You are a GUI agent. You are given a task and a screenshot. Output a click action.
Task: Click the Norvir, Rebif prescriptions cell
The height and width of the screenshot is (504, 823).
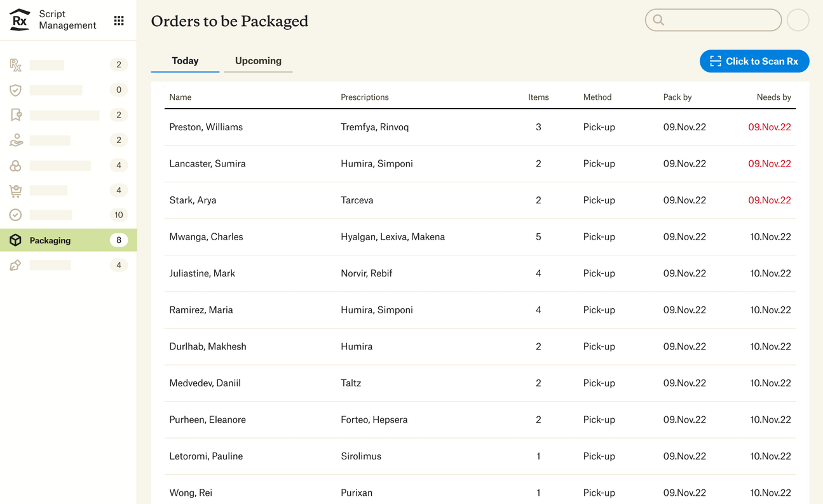point(367,273)
